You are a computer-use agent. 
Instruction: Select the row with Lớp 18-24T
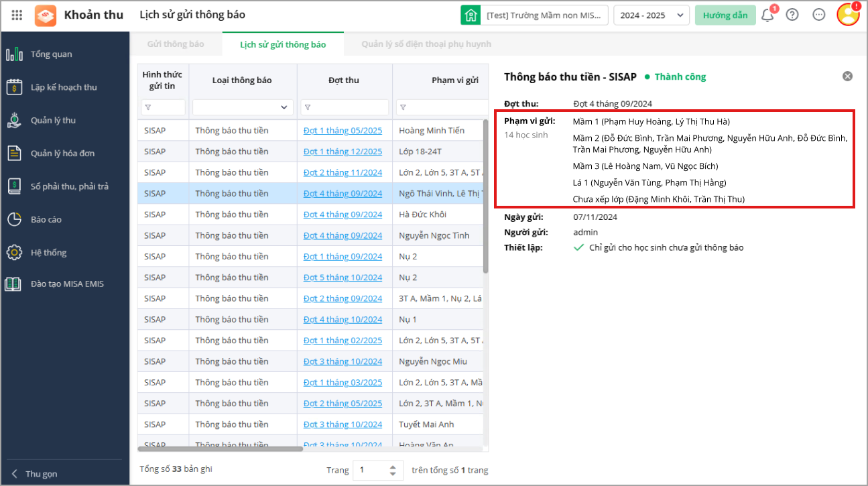[x=310, y=151]
